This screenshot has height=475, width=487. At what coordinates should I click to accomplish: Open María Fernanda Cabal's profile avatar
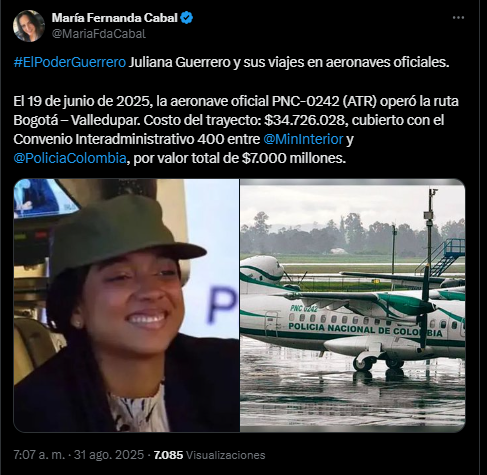29,26
